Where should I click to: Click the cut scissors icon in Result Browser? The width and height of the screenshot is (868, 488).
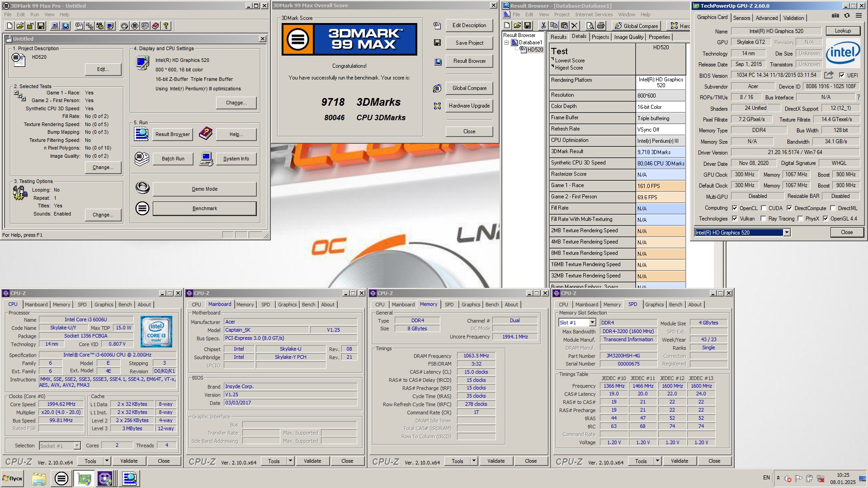(x=544, y=26)
